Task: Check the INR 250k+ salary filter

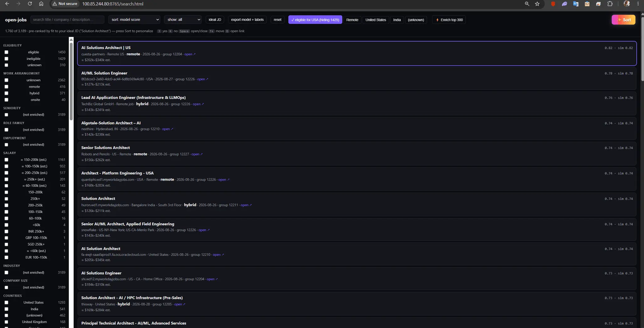Action: (6, 232)
